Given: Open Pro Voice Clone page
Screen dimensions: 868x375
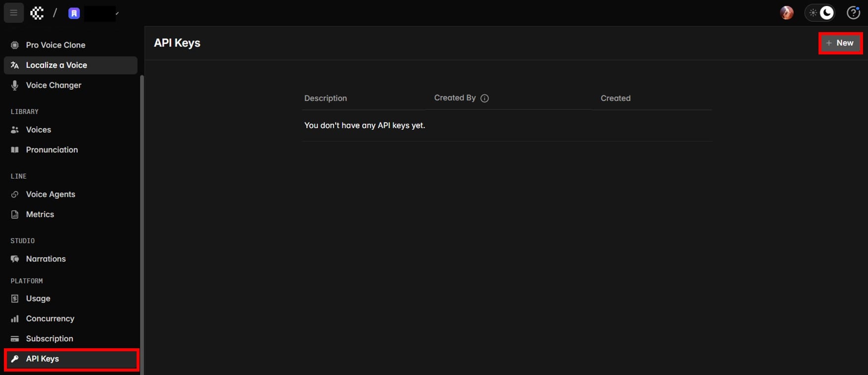Looking at the screenshot, I should tap(55, 45).
